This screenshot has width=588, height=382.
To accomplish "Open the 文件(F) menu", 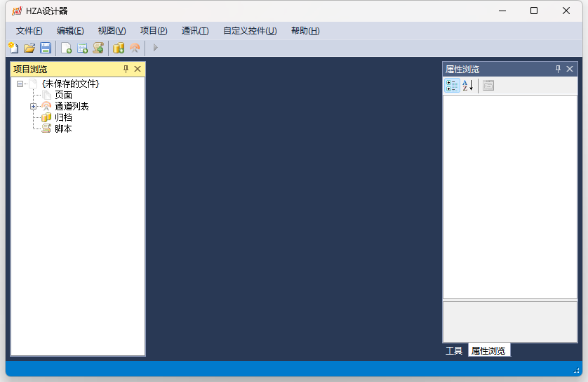I will [x=29, y=31].
